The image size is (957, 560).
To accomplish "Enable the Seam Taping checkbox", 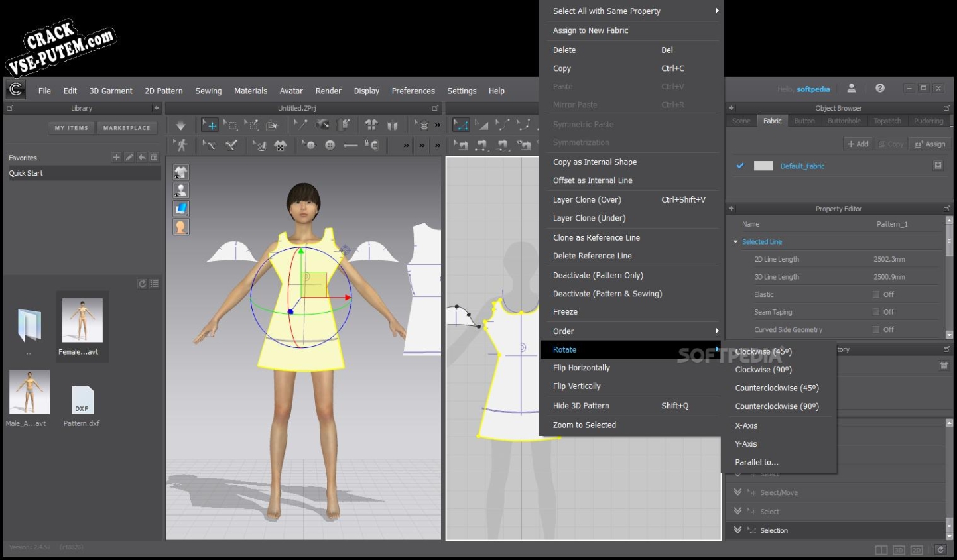I will (x=876, y=312).
